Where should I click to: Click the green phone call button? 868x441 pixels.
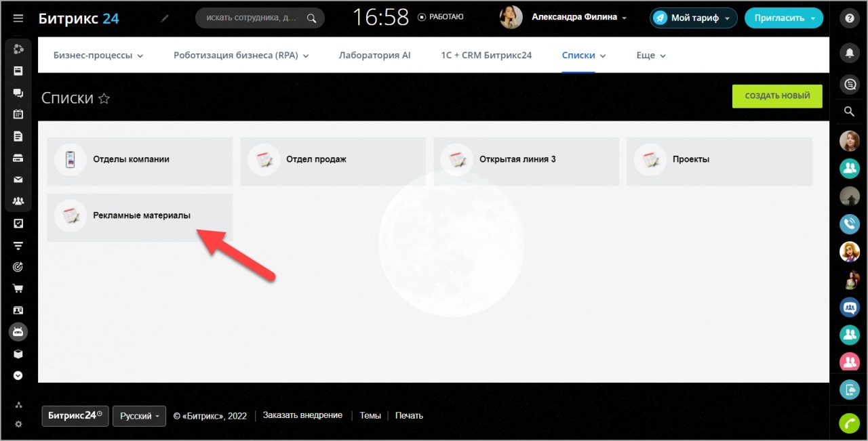tap(849, 423)
